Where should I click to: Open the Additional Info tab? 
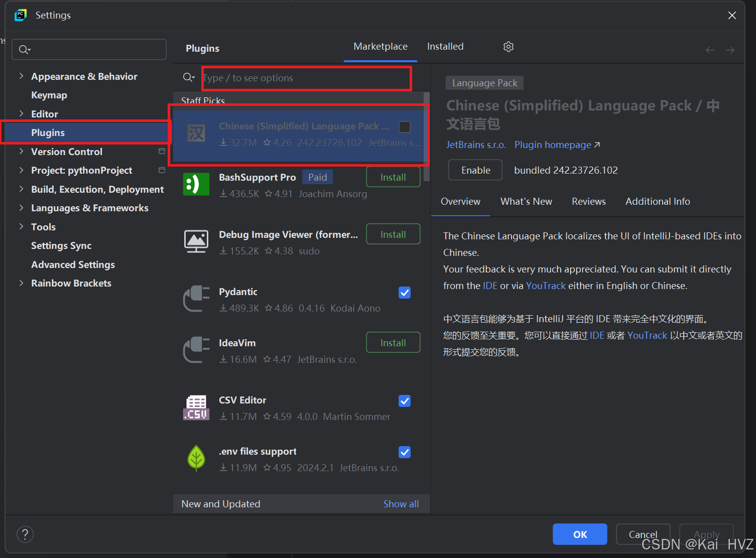(658, 202)
